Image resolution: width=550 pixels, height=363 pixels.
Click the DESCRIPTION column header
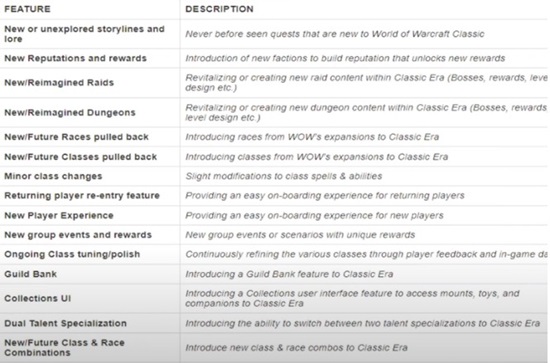(x=219, y=9)
